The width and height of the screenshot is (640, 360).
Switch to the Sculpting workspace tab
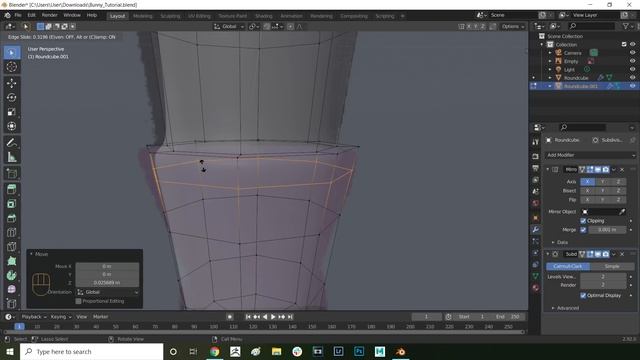pos(170,16)
